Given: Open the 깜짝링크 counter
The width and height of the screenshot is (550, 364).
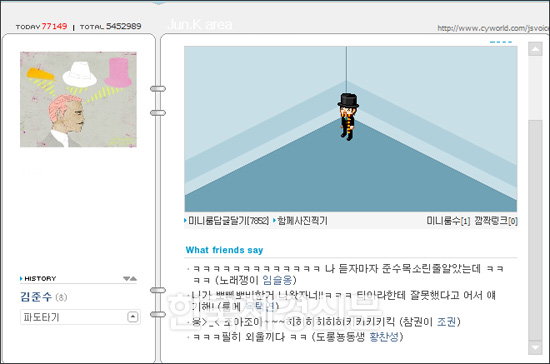Looking at the screenshot, I should (496, 221).
